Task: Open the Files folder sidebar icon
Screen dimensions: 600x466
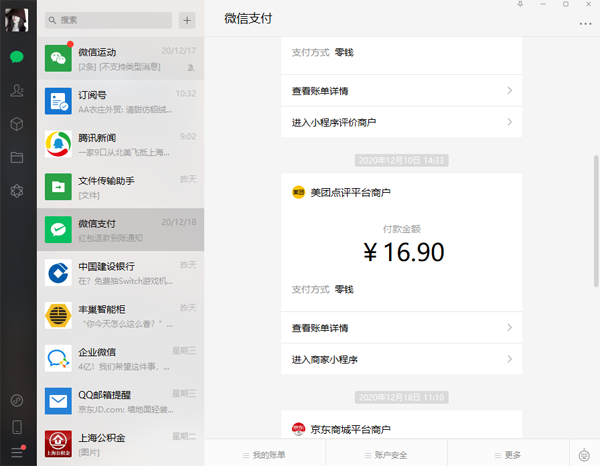Action: coord(17,157)
